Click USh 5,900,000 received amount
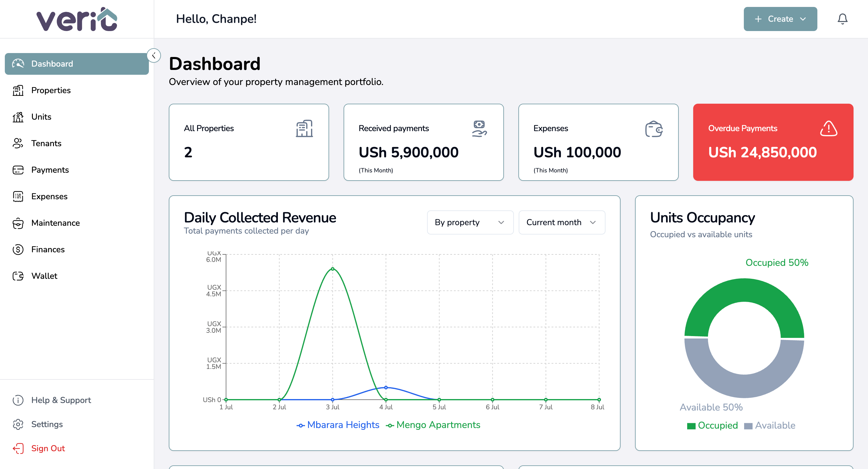The height and width of the screenshot is (469, 868). [408, 152]
